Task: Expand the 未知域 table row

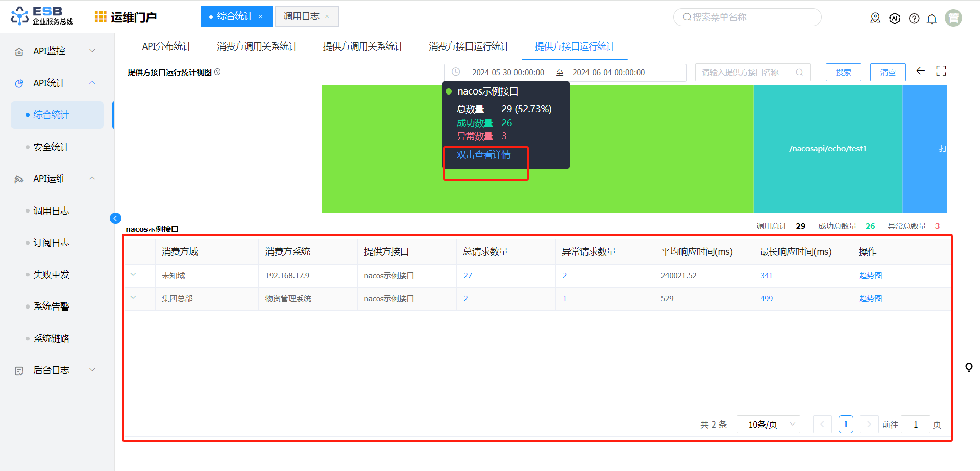Action: coord(133,275)
